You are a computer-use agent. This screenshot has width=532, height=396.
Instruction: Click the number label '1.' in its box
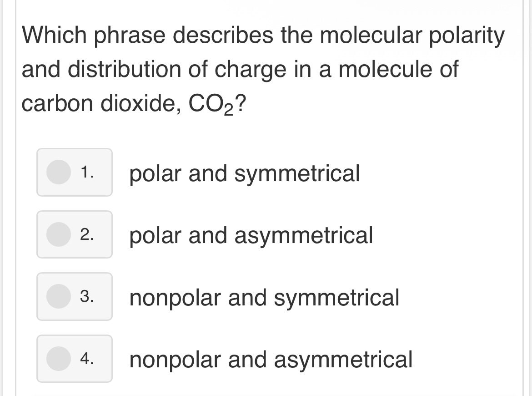(x=86, y=173)
